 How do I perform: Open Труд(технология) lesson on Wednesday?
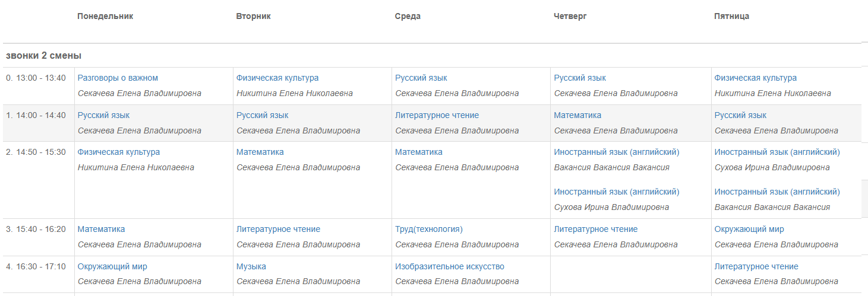point(429,229)
